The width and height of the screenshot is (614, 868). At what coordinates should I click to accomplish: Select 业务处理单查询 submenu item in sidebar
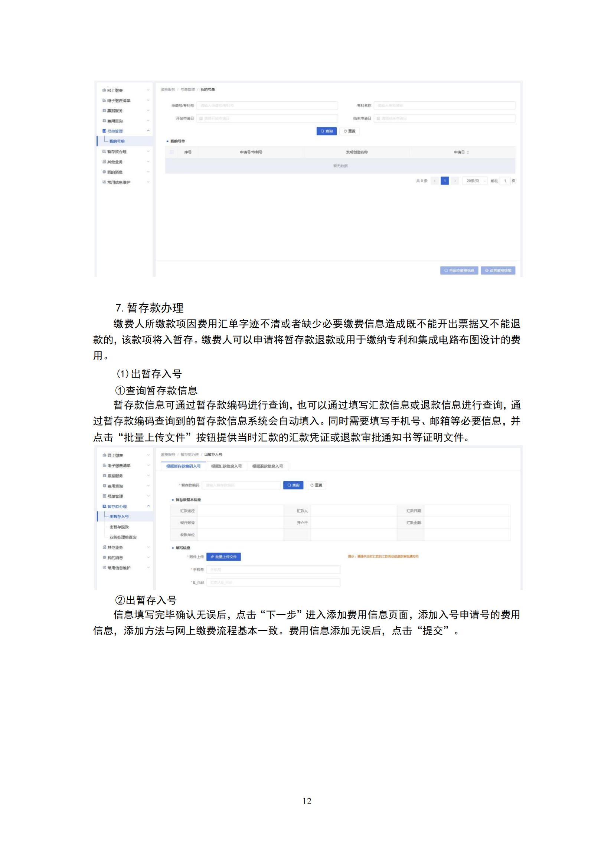[x=123, y=537]
